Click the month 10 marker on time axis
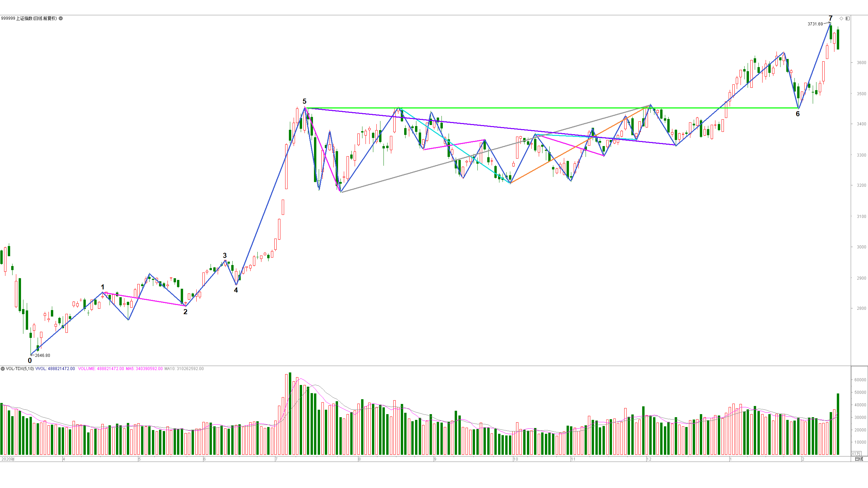The image size is (868, 488). (x=516, y=459)
